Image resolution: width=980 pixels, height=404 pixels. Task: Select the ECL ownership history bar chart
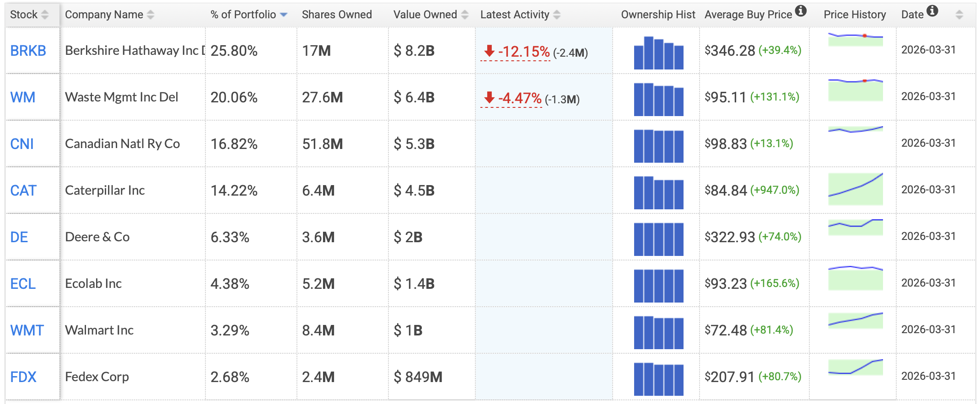tap(659, 286)
